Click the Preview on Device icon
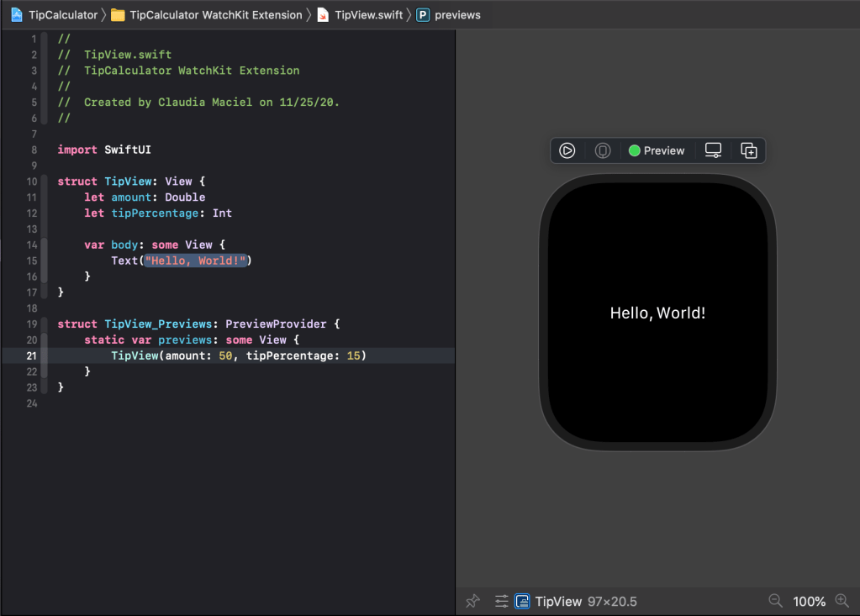This screenshot has width=860, height=616. [603, 150]
